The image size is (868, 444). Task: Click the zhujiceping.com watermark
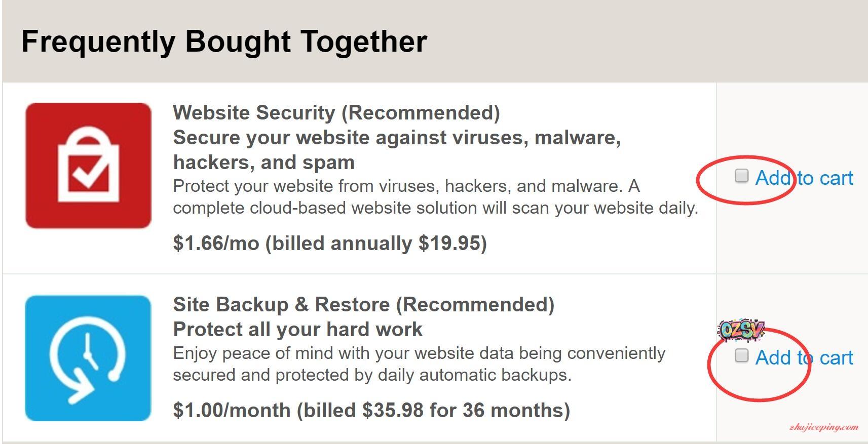[824, 427]
